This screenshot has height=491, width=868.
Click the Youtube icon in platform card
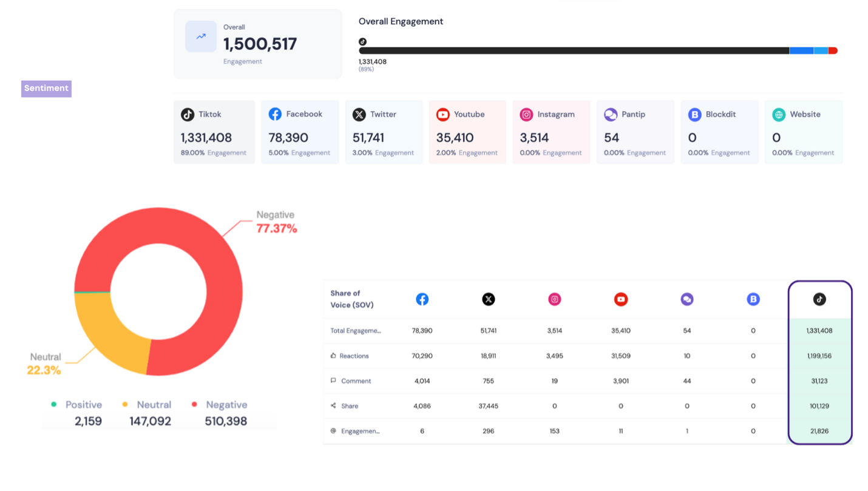pyautogui.click(x=443, y=114)
